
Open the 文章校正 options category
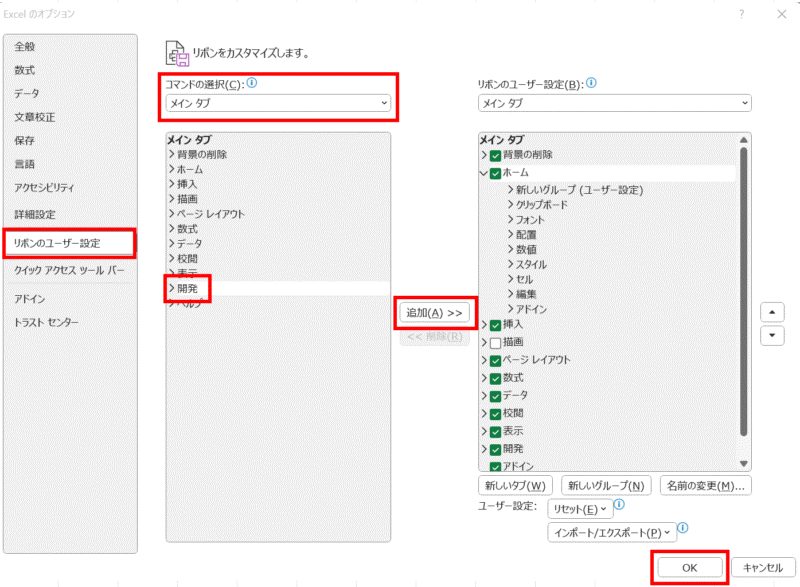pos(35,117)
